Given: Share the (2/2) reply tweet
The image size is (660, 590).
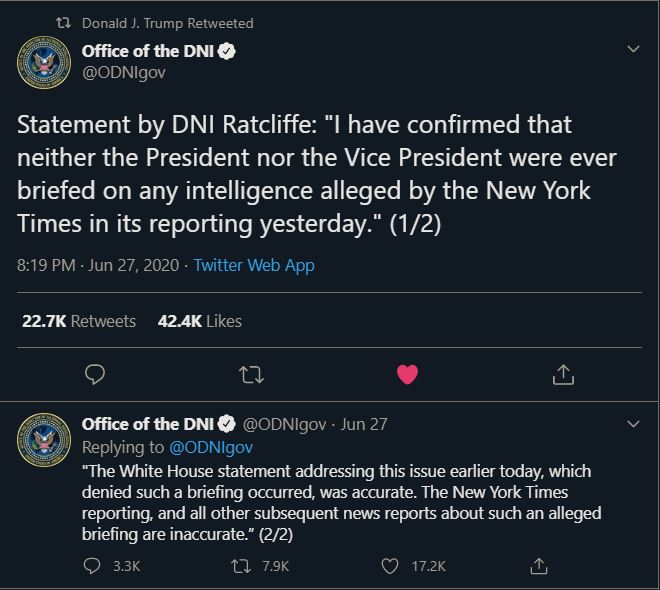Looking at the screenshot, I should coord(539,566).
